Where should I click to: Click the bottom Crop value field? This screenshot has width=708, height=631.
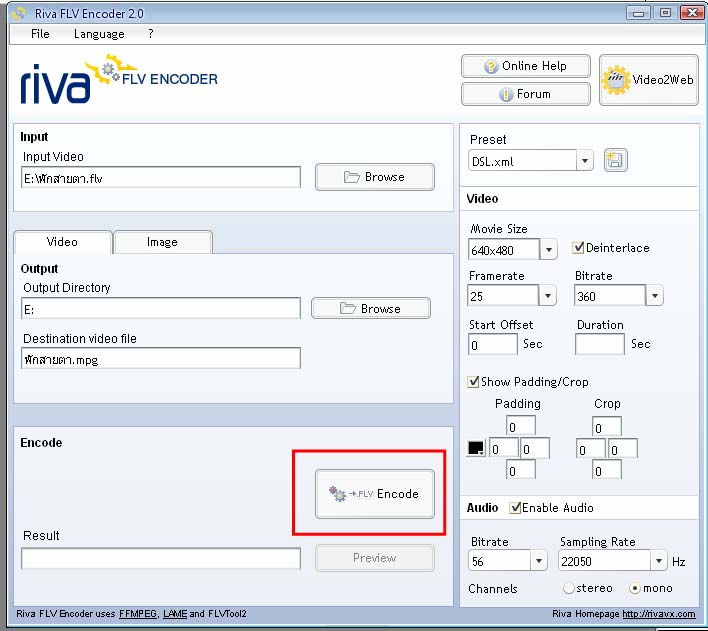[606, 470]
